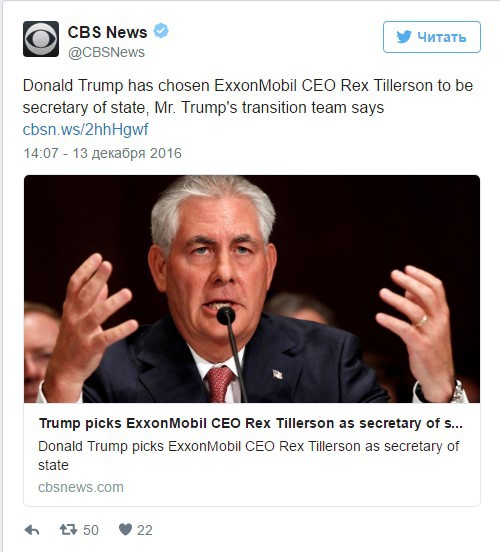Click the Twitter bird icon in Читать button
This screenshot has height=552, width=500.
pyautogui.click(x=404, y=37)
